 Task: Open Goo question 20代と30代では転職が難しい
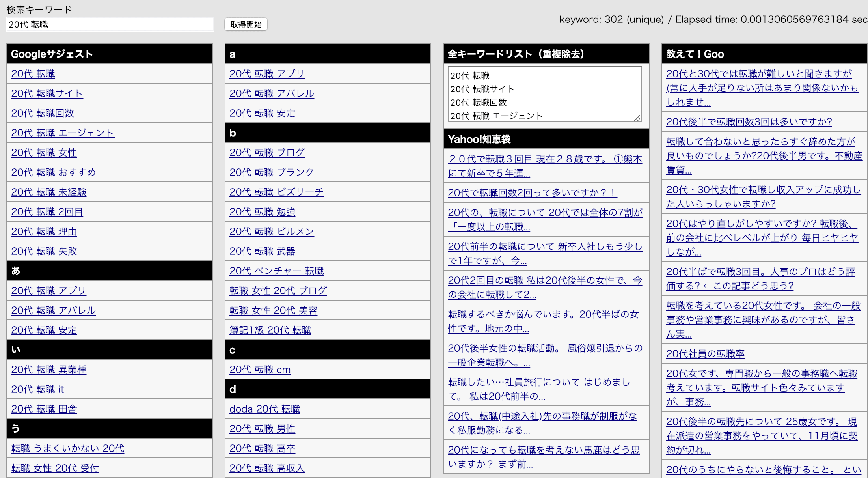click(762, 88)
